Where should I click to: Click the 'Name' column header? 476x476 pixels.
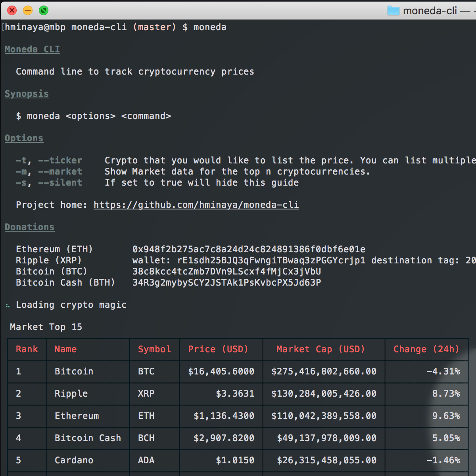pos(65,349)
